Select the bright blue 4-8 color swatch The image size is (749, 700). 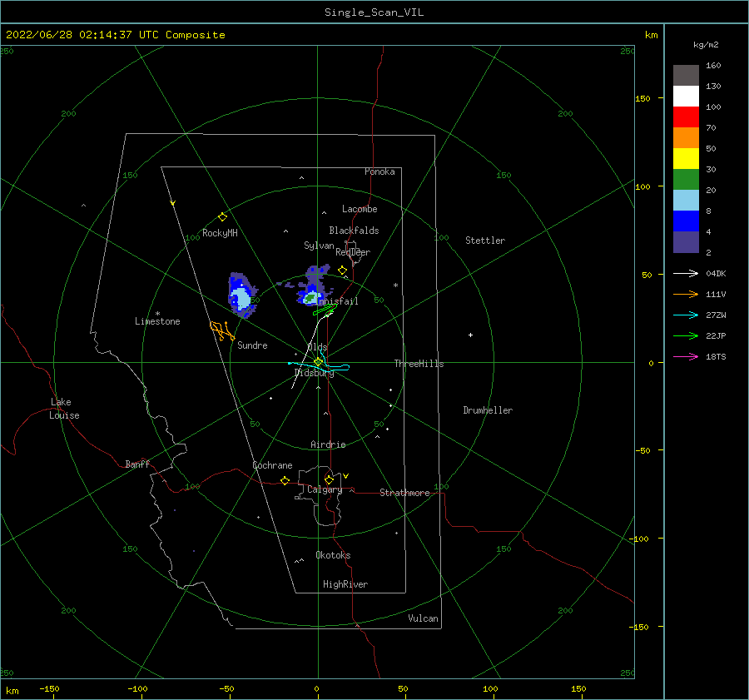coord(686,221)
